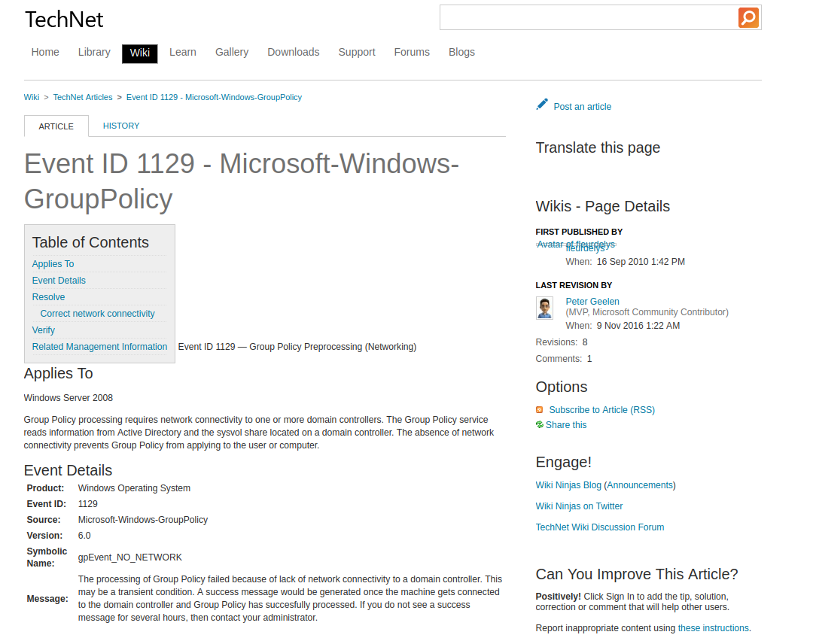813x644 pixels.
Task: Open fleurdelys author profile link
Action: (586, 248)
